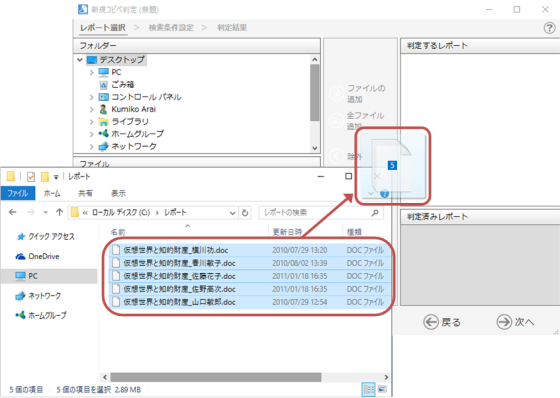Open the address bar history dropdown
560x398 pixels.
232,213
